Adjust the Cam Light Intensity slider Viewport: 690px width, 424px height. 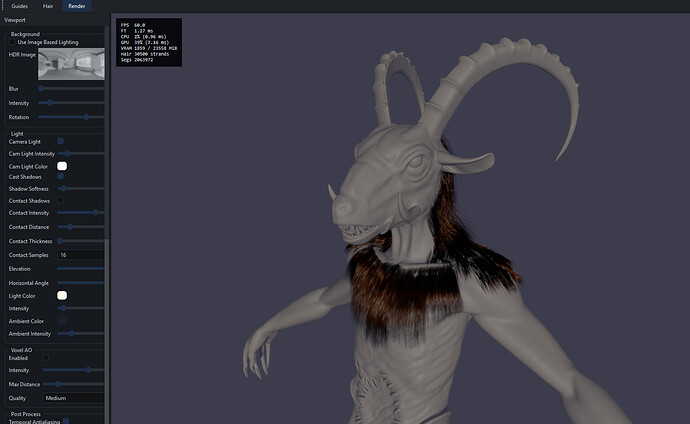tap(81, 154)
